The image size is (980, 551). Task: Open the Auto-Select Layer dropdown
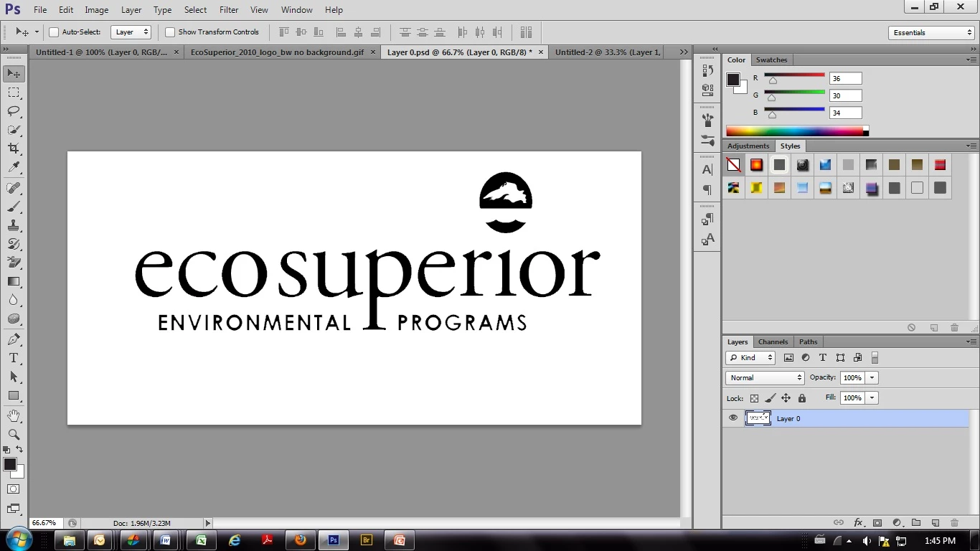point(132,32)
